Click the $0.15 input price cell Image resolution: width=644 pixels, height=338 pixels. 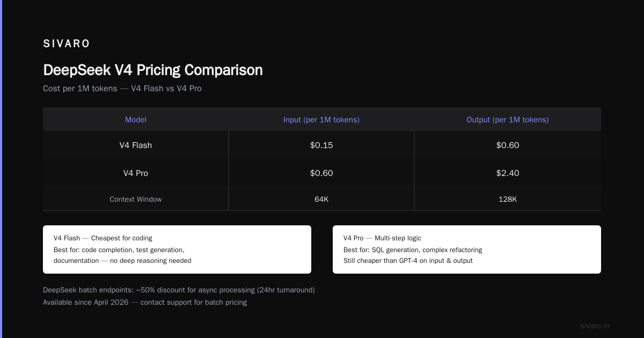pyautogui.click(x=321, y=145)
